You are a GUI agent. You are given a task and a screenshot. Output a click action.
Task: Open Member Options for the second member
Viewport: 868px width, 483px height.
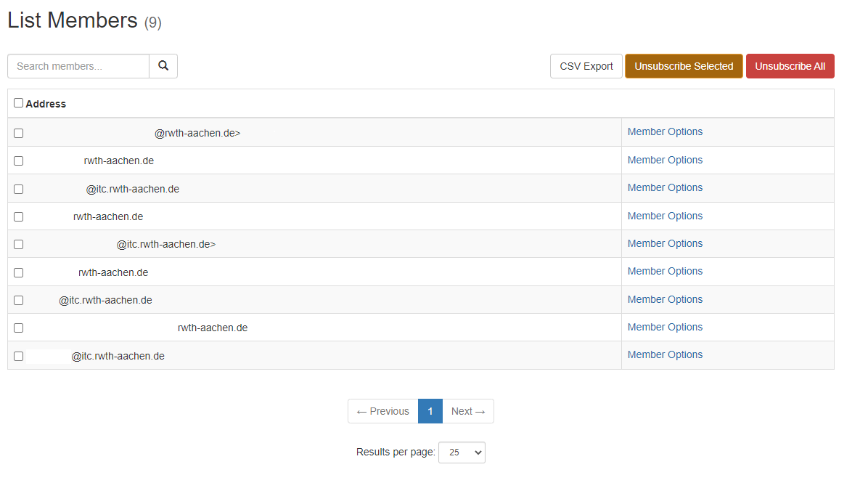(x=665, y=160)
